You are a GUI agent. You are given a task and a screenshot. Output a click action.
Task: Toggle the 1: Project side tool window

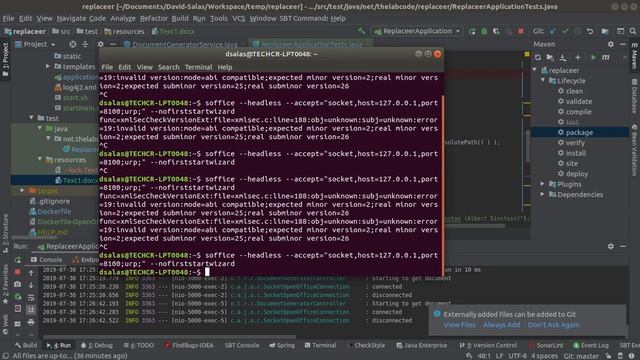coord(5,60)
